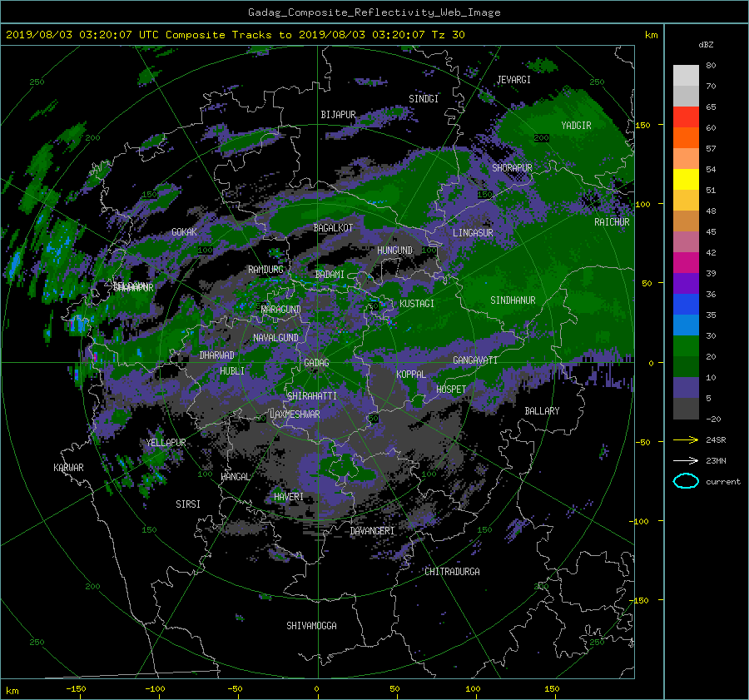Click the yellow 150 km right-axis tick
The width and height of the screenshot is (749, 700).
(642, 125)
